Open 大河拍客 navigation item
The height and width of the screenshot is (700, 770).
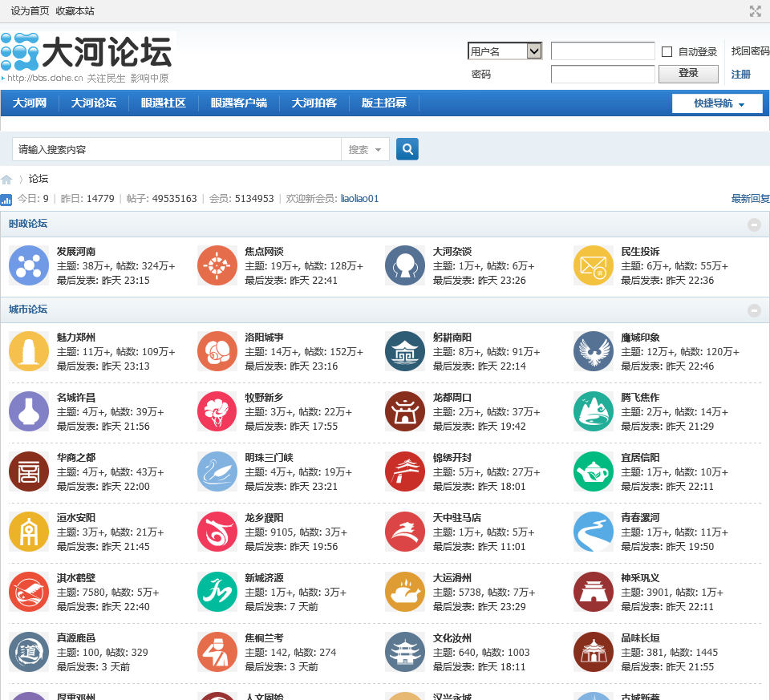click(314, 103)
